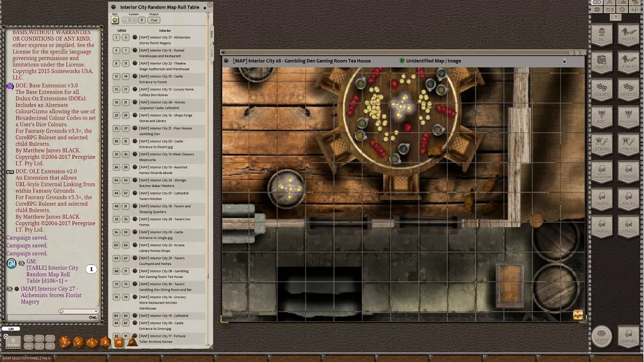This screenshot has width=644, height=362.
Task: Open link for Interior City 08 Gambling Den row
Action: click(x=135, y=271)
